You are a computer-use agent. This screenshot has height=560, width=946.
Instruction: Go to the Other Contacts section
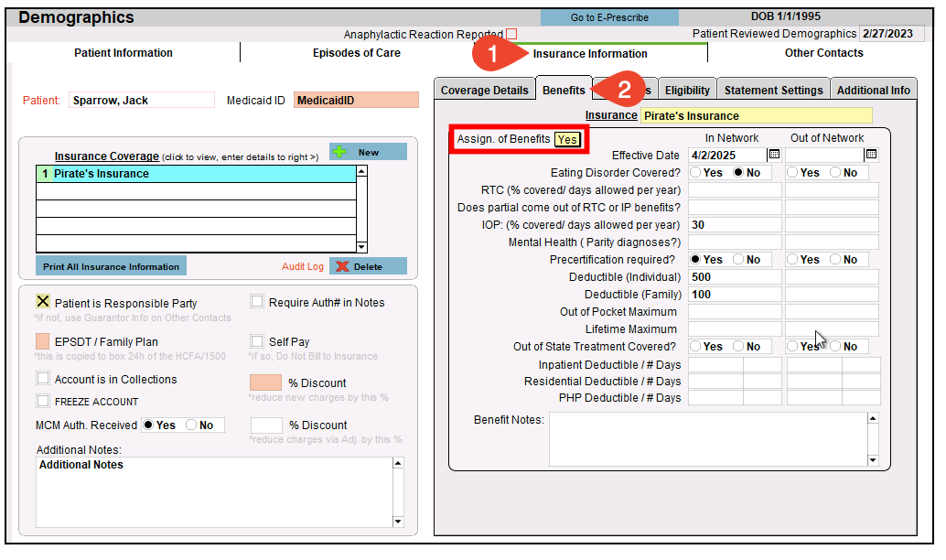[823, 53]
